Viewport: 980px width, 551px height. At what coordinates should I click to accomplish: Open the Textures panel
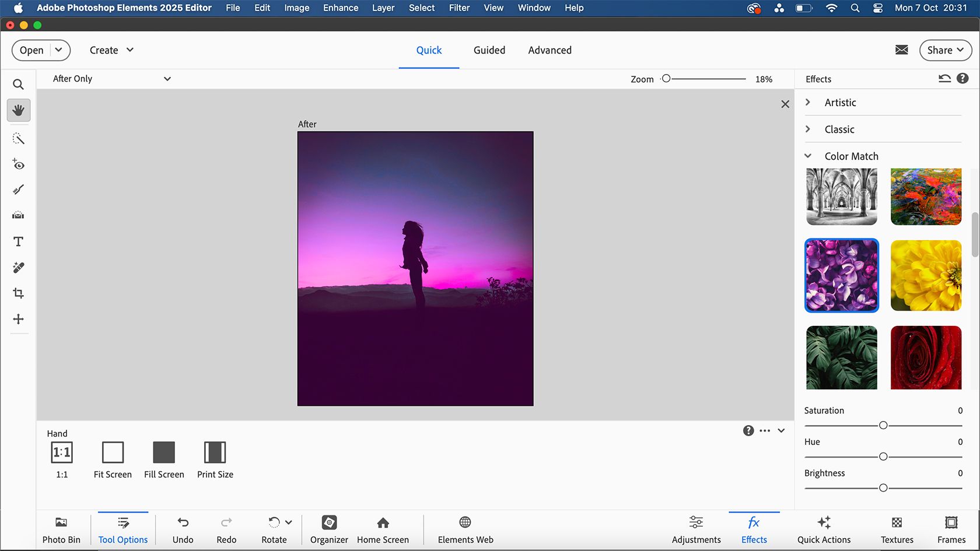(x=896, y=529)
